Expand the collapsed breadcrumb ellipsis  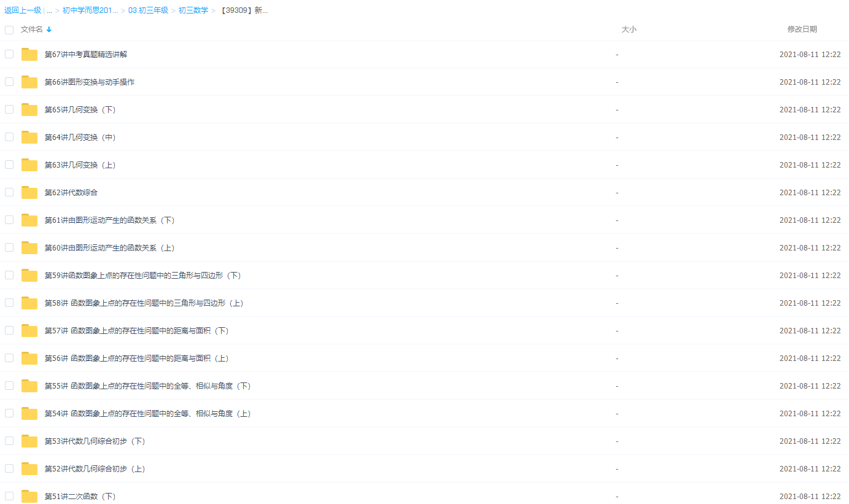point(49,10)
